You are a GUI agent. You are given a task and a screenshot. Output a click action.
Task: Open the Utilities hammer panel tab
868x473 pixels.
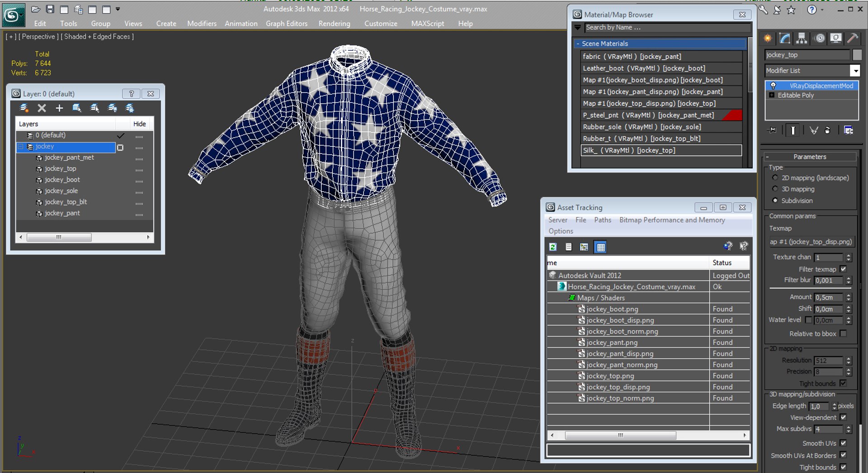[x=853, y=38]
